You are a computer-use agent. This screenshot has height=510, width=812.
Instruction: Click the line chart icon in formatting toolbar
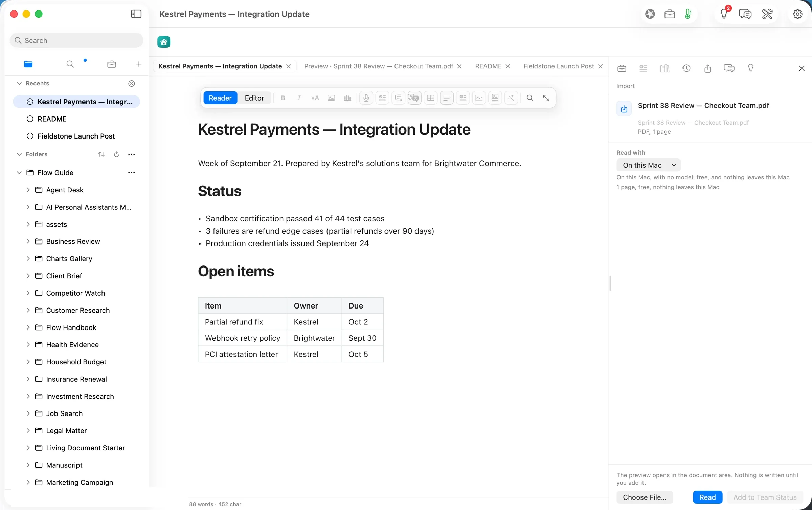[x=479, y=98]
